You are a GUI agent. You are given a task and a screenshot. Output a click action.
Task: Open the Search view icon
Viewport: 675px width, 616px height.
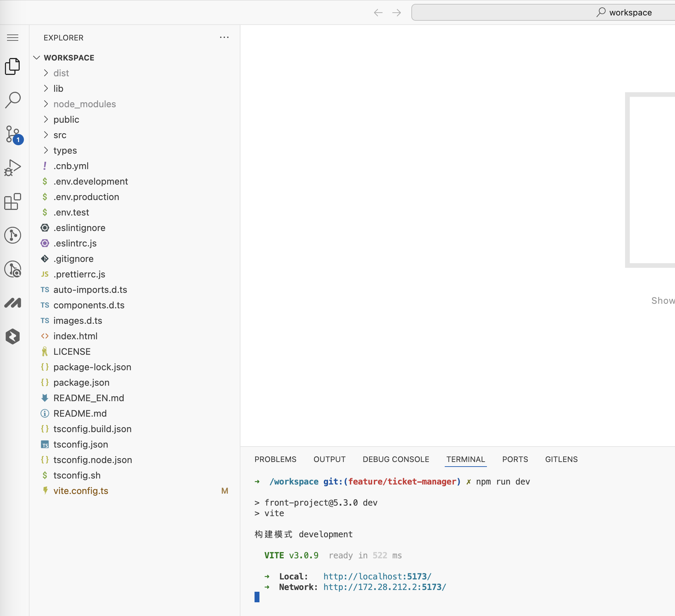[13, 100]
